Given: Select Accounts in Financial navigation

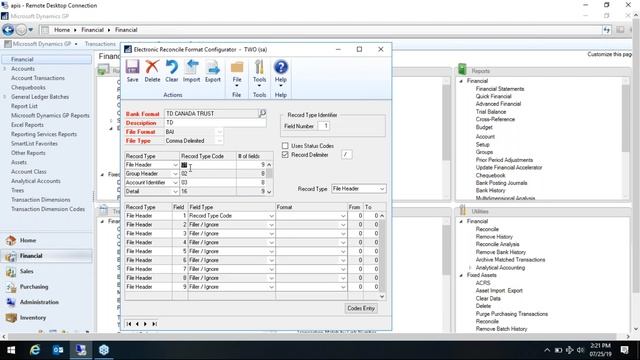Looking at the screenshot, I should point(23,69).
